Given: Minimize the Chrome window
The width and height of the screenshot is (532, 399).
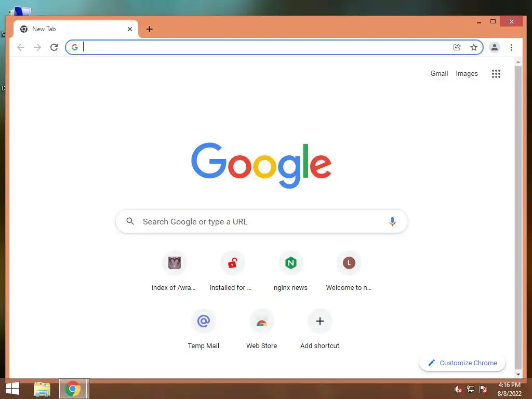Looking at the screenshot, I should 478,22.
